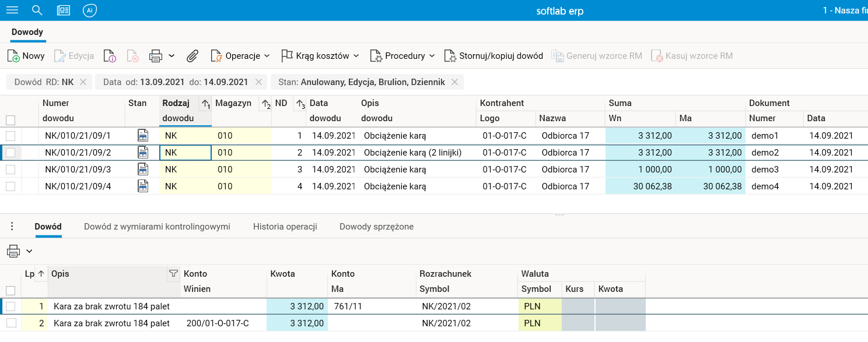Select the checkbox for row NK/010/21/09/4
Viewport: 868px width, 342px height.
[10, 186]
